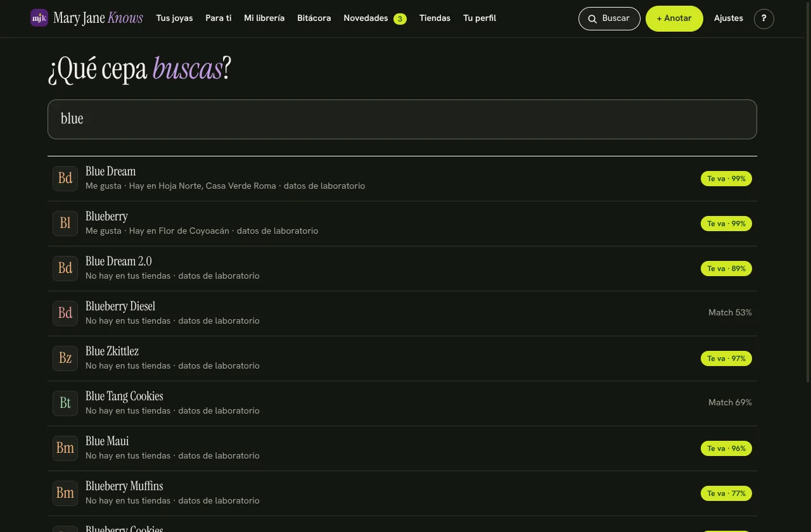Open the Blue Dream result
This screenshot has width=811, height=532.
(x=402, y=179)
